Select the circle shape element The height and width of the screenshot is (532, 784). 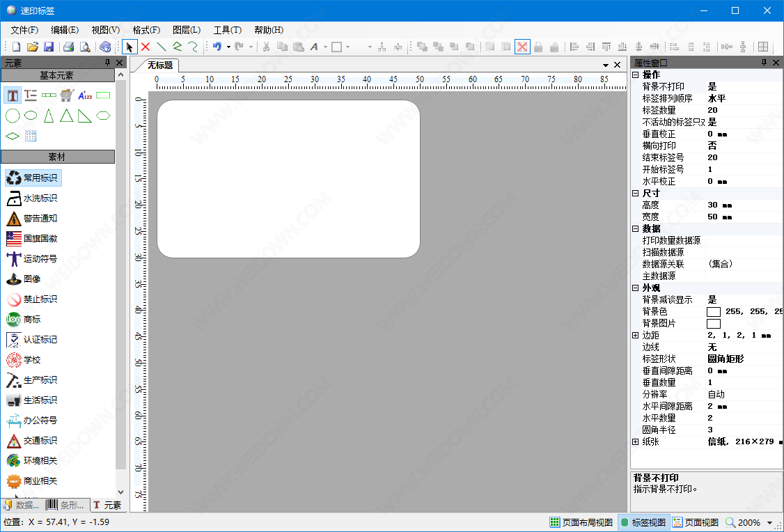(x=13, y=116)
